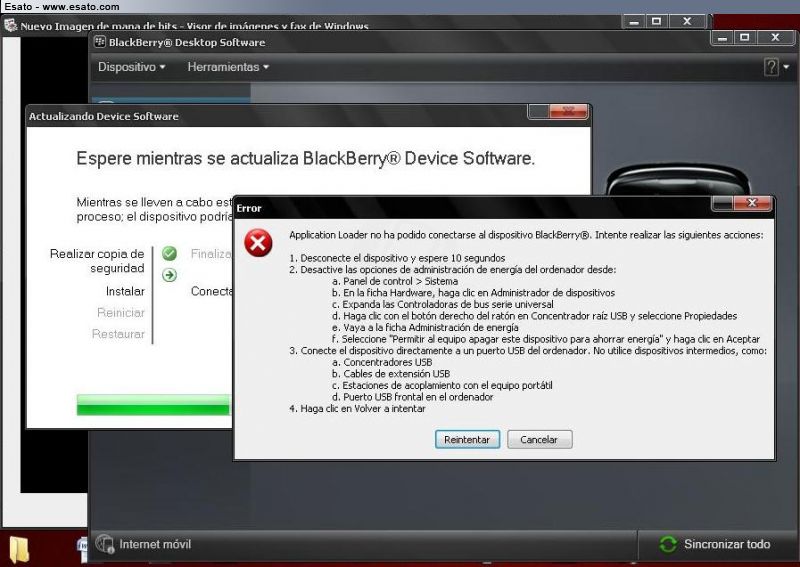Maximize the BlackBerry Desktop Software window

tap(745, 38)
